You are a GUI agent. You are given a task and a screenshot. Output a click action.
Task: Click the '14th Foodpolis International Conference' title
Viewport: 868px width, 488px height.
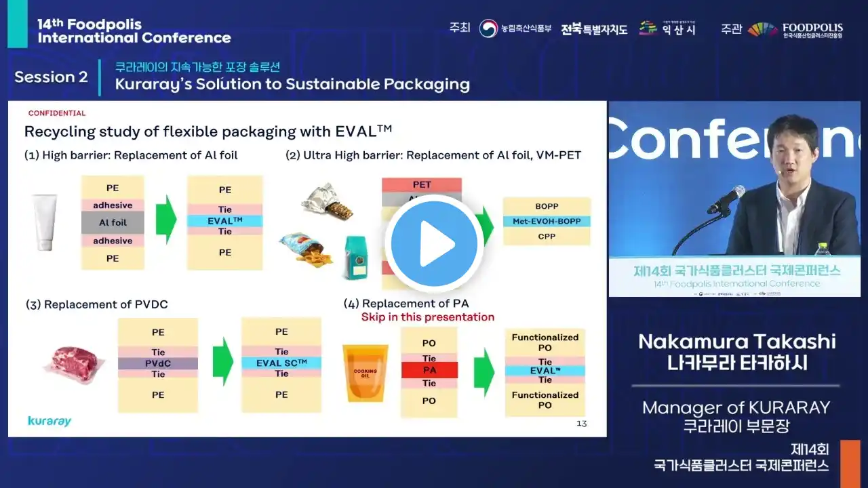pyautogui.click(x=134, y=31)
